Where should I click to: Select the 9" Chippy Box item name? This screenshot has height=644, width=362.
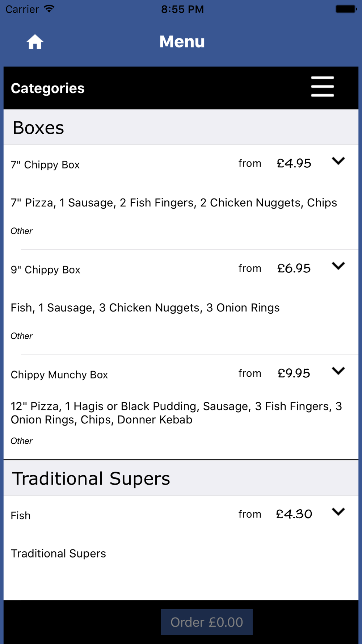point(46,270)
